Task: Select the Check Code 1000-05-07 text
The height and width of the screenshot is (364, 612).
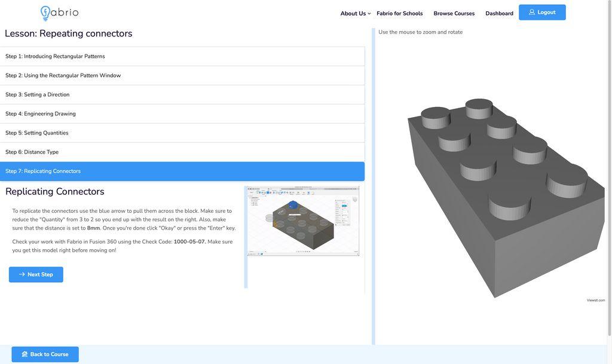Action: pos(189,241)
